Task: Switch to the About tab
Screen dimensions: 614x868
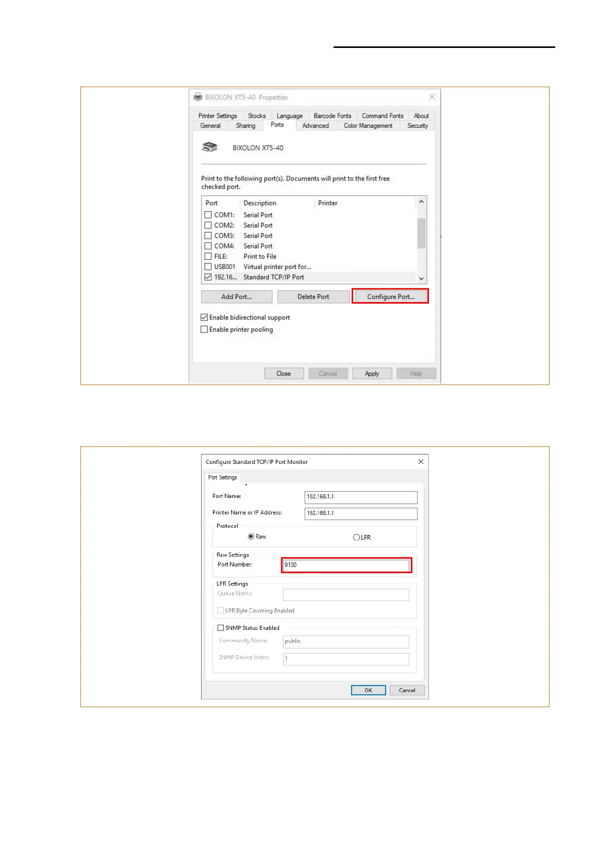Action: (421, 116)
